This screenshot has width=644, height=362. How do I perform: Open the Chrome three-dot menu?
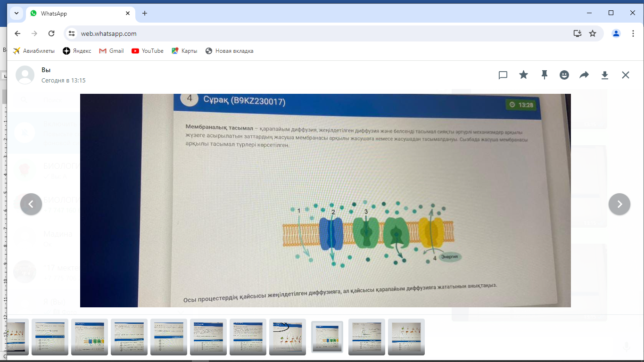632,33
